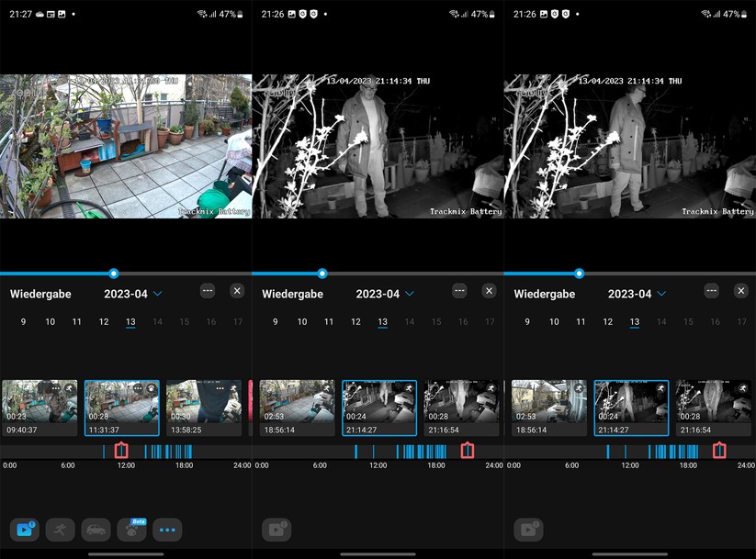The height and width of the screenshot is (559, 756).
Task: Open the 2023-04 month dropdown in the left panel
Action: 132,294
